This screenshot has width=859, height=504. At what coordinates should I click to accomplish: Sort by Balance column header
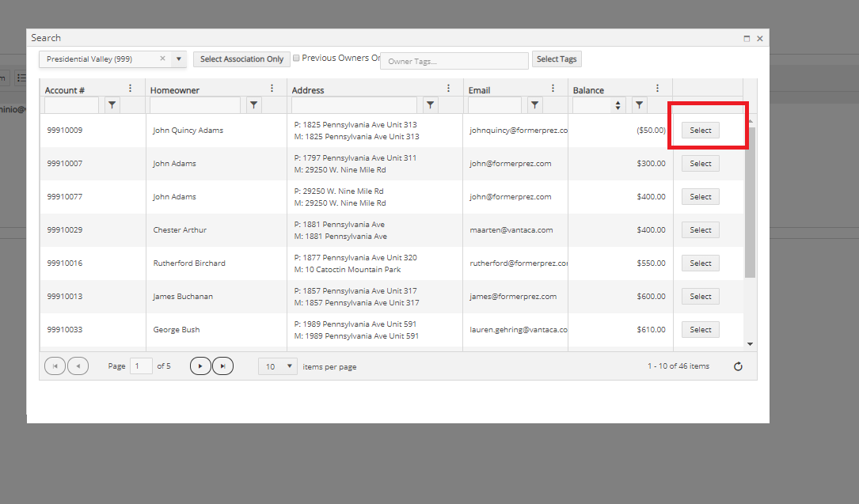588,90
